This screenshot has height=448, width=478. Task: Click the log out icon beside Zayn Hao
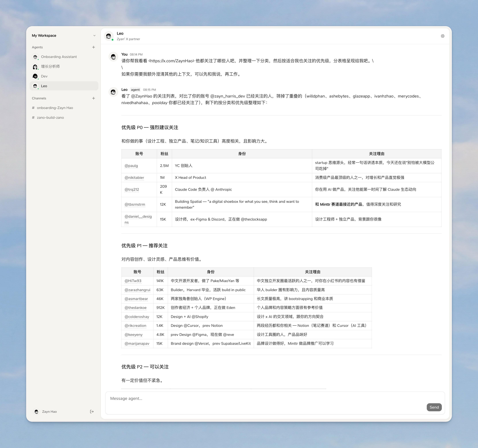coord(92,411)
